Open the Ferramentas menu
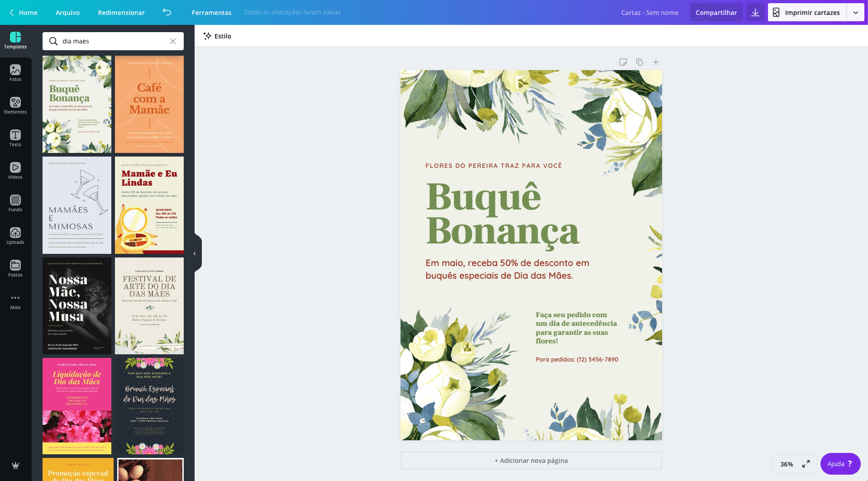 coord(211,12)
